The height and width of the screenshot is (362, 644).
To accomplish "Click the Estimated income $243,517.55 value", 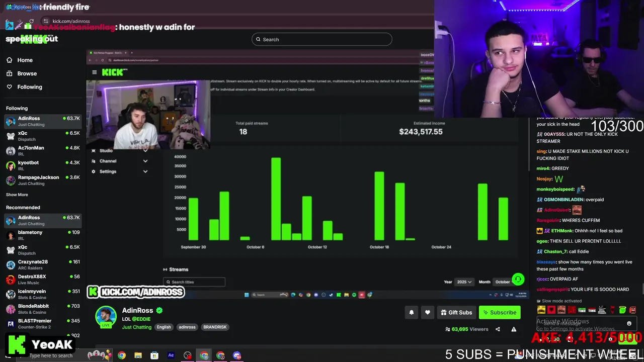I will tap(421, 132).
